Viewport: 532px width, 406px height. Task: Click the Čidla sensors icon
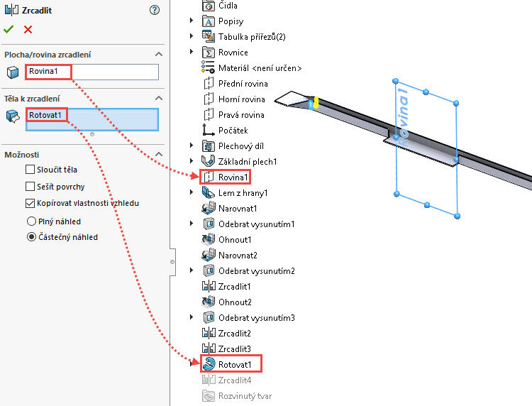209,6
